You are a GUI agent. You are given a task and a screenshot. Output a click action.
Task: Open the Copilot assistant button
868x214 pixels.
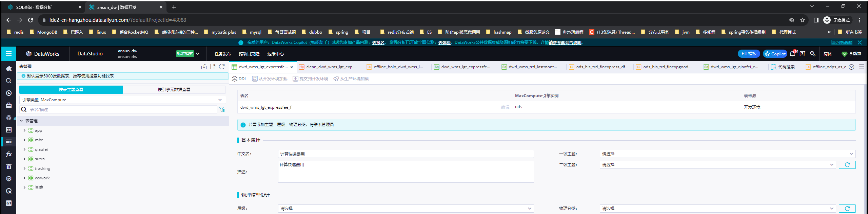pyautogui.click(x=775, y=54)
